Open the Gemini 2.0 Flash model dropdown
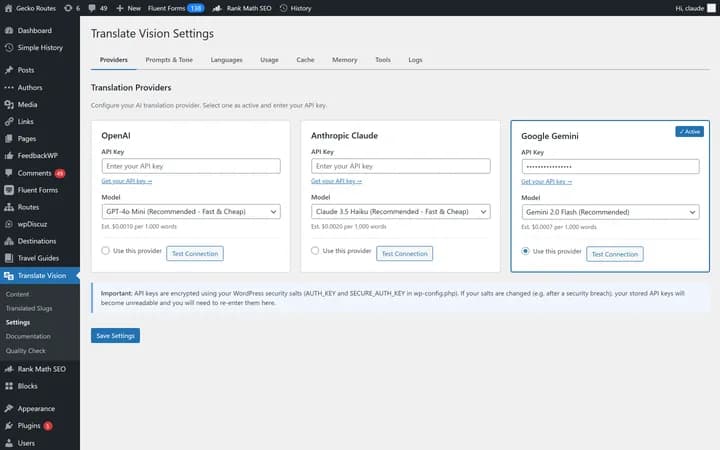The image size is (720, 450). click(610, 212)
